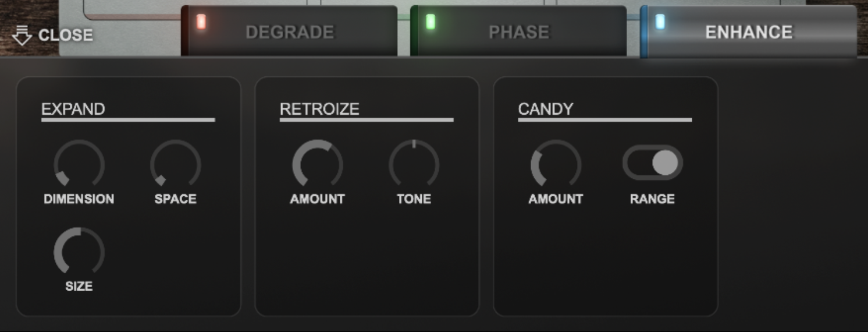Click the Candy section heading
Image resolution: width=868 pixels, height=332 pixels.
pos(546,109)
